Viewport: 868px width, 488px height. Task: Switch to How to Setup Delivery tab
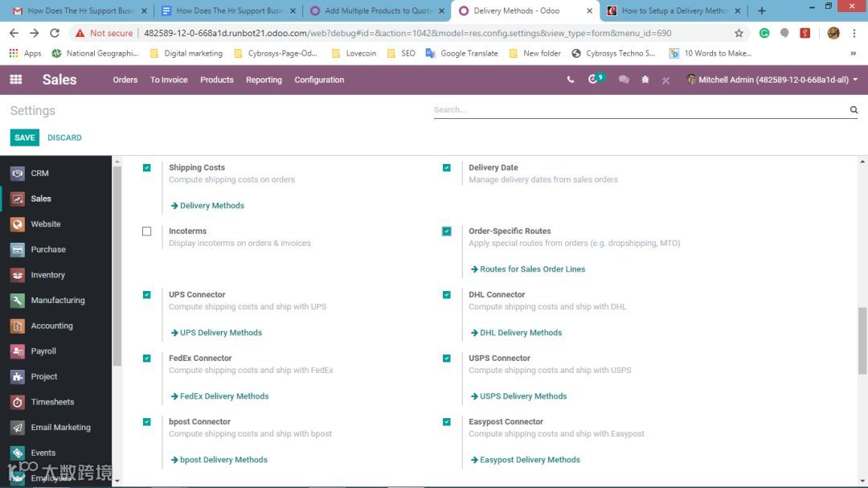[674, 10]
